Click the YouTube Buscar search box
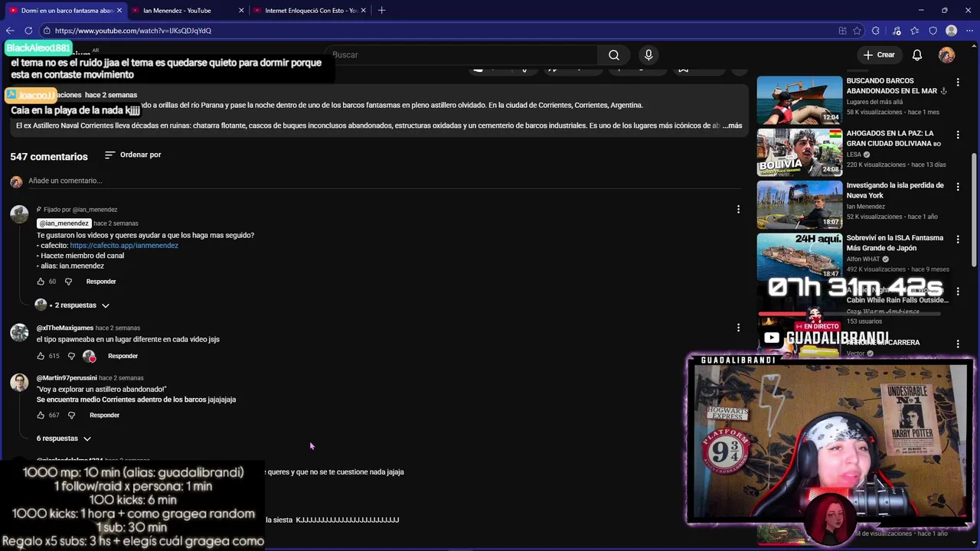 point(462,55)
